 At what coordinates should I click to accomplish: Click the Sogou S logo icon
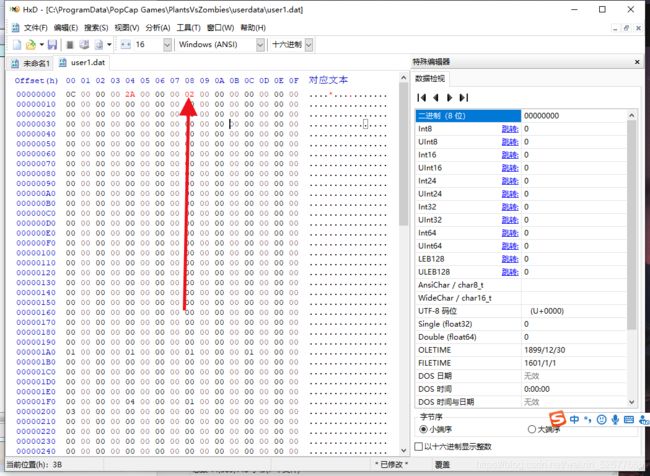[x=558, y=418]
